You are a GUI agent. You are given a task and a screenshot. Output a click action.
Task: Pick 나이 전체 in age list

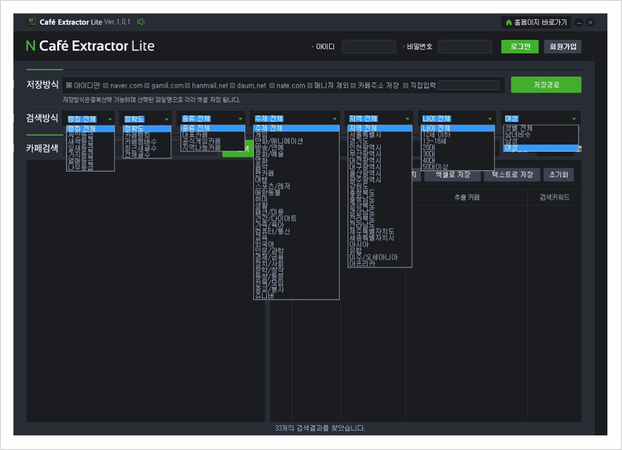[x=458, y=128]
